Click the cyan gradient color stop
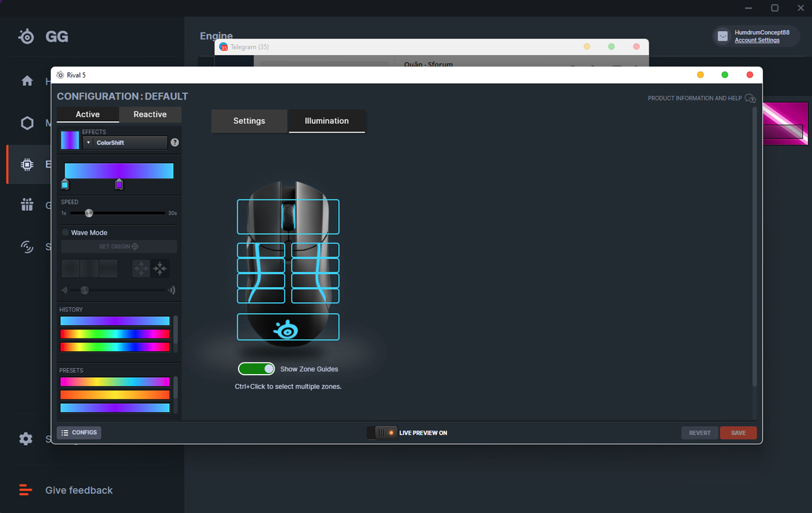 (x=65, y=184)
